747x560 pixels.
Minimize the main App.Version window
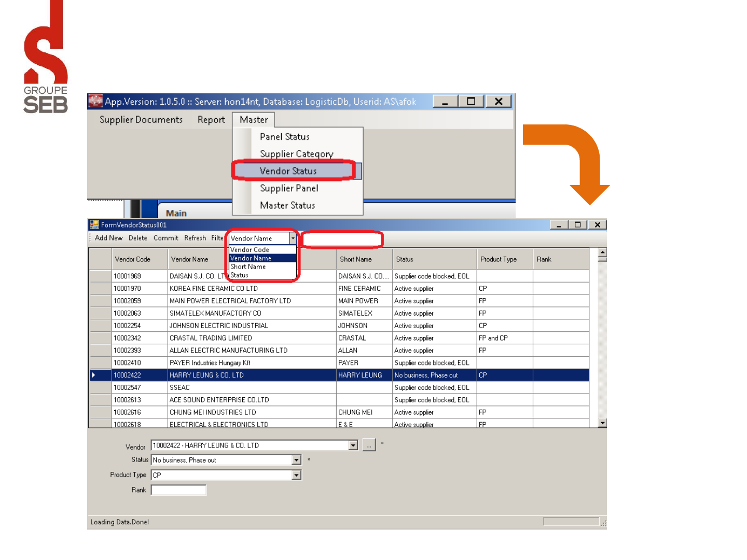click(445, 102)
